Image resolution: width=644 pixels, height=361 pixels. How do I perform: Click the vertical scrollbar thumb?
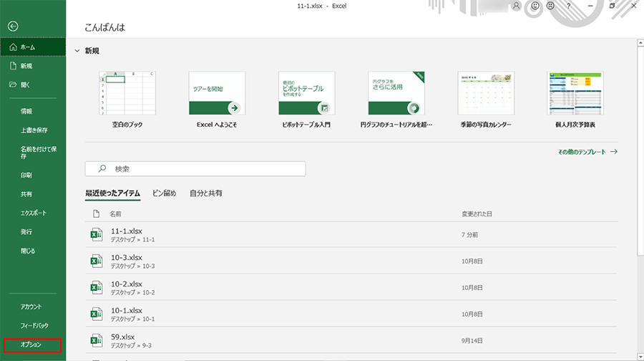[640, 151]
